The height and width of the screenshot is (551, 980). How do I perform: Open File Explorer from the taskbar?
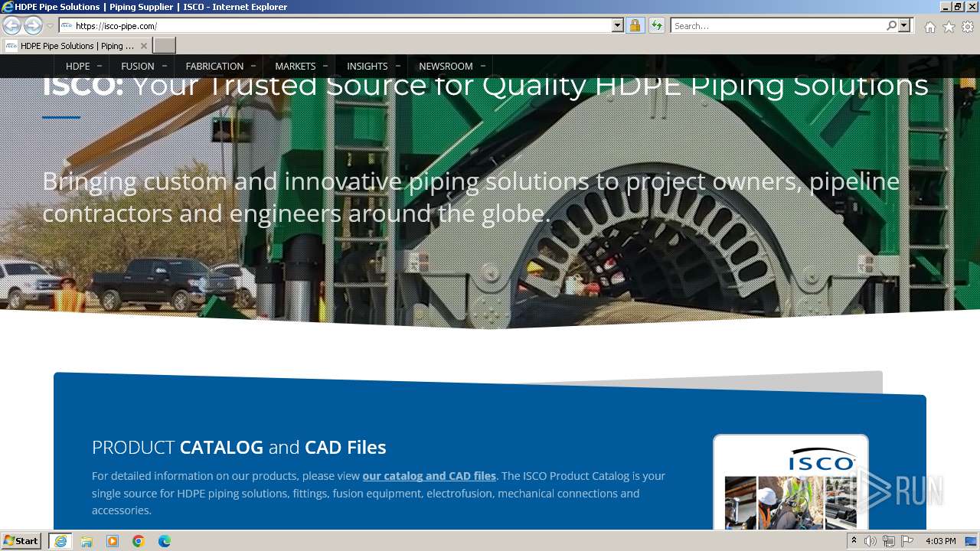(x=87, y=541)
